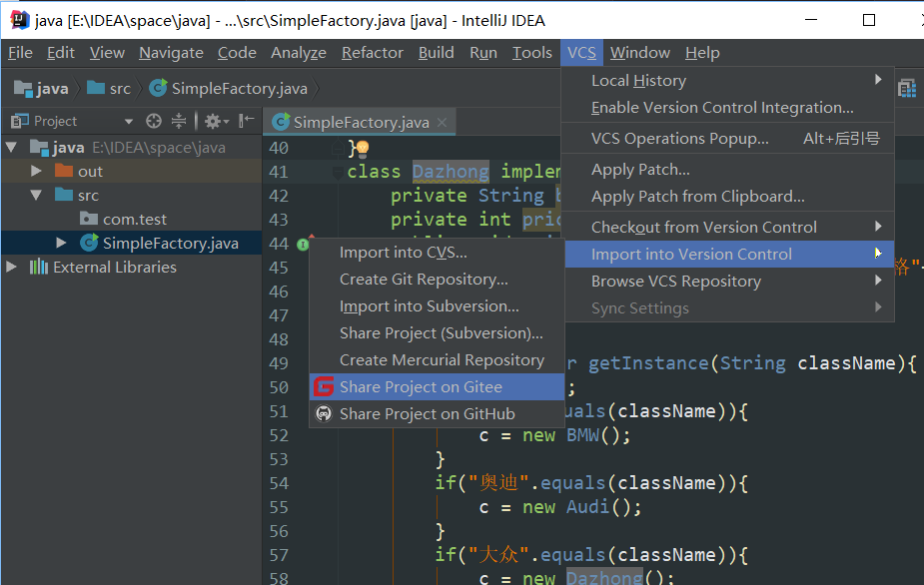Open the Run menu
Image resolution: width=924 pixels, height=585 pixels.
click(x=483, y=53)
